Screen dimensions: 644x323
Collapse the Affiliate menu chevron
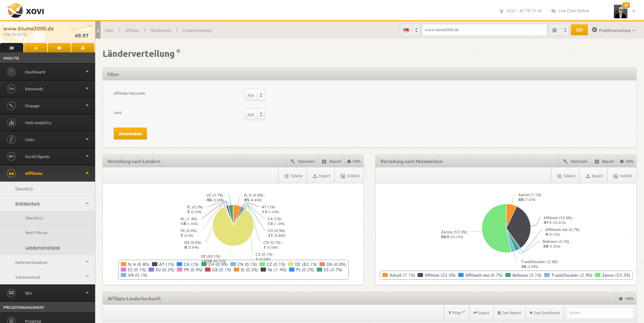click(x=87, y=173)
